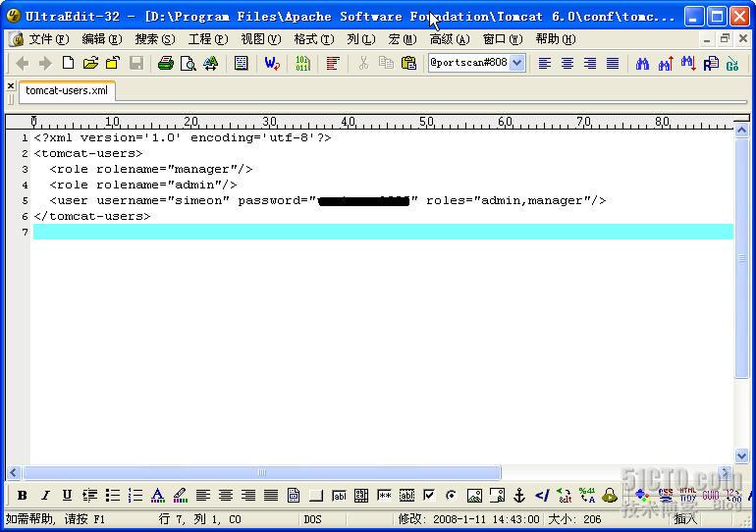Open the 视图(V) menu

click(261, 39)
